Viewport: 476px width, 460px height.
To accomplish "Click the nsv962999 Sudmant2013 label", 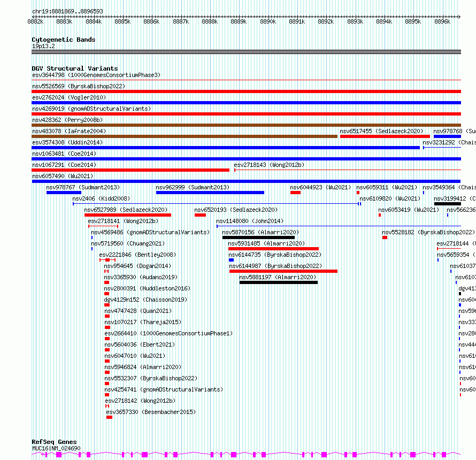I will pos(193,187).
